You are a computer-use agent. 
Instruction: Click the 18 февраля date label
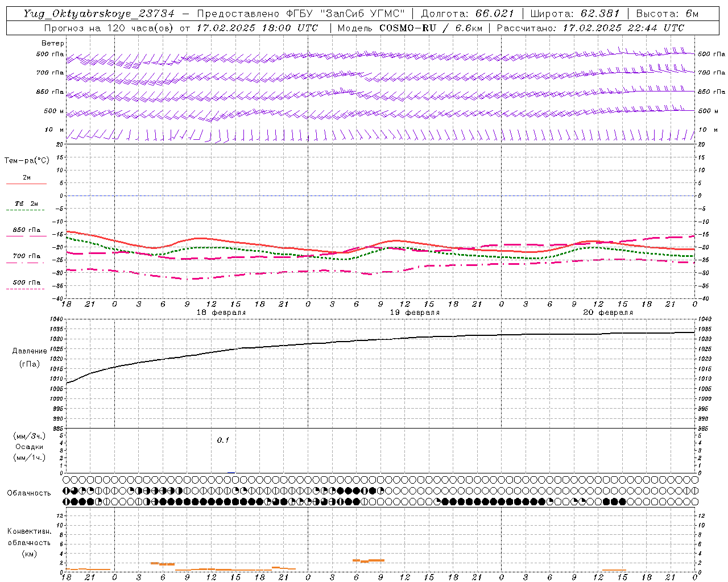221,313
